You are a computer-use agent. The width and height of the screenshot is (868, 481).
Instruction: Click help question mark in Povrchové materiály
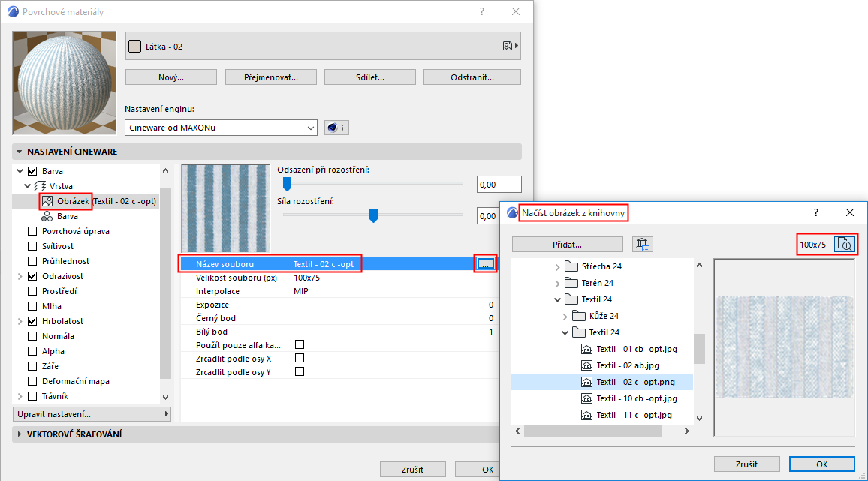482,11
